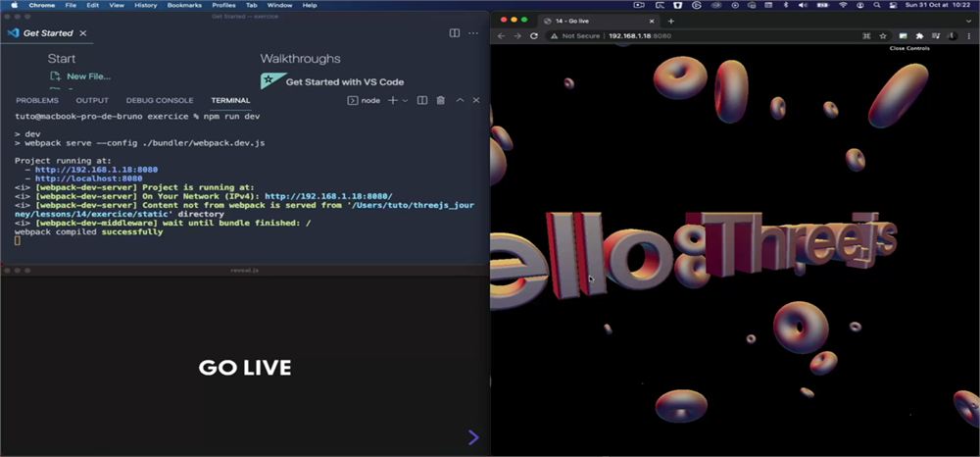Open the VS Code editor More Actions menu
The height and width of the screenshot is (457, 980).
tap(473, 33)
